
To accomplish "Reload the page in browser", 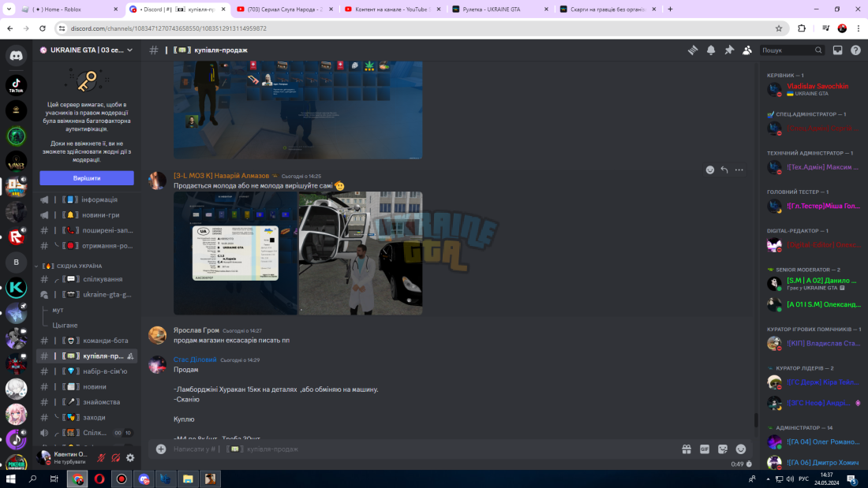I will [43, 28].
